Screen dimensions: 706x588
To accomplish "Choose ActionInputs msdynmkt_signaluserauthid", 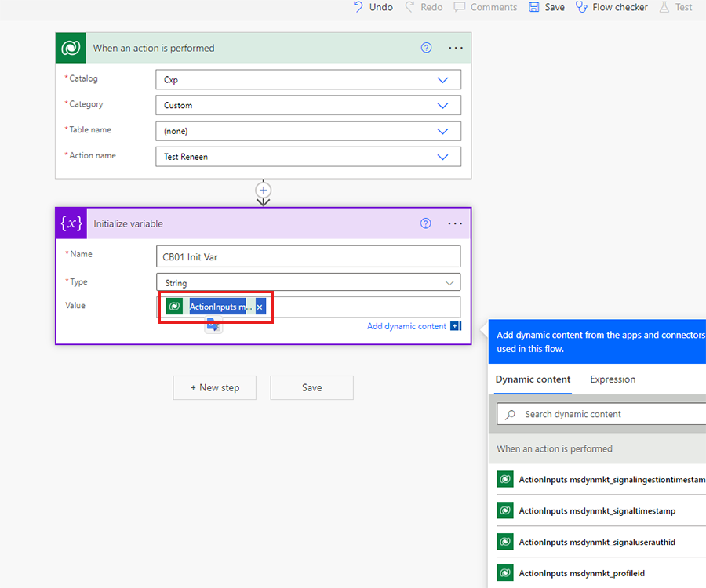I will click(x=601, y=542).
